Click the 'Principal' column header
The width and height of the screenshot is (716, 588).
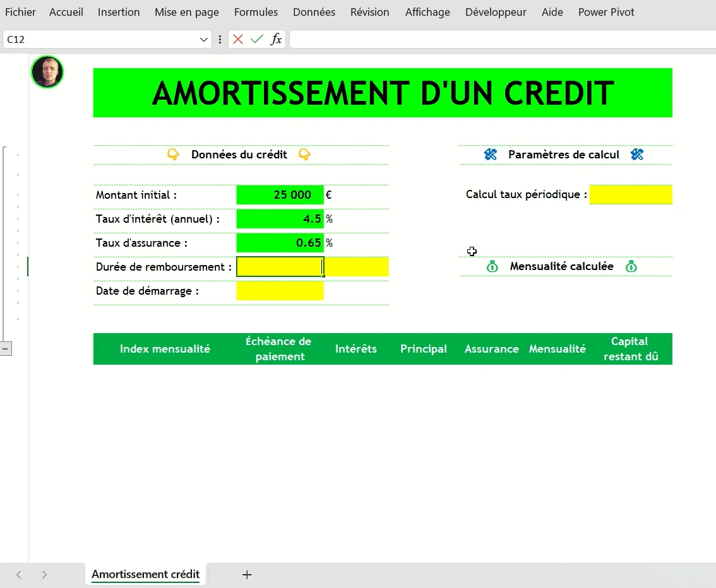424,349
